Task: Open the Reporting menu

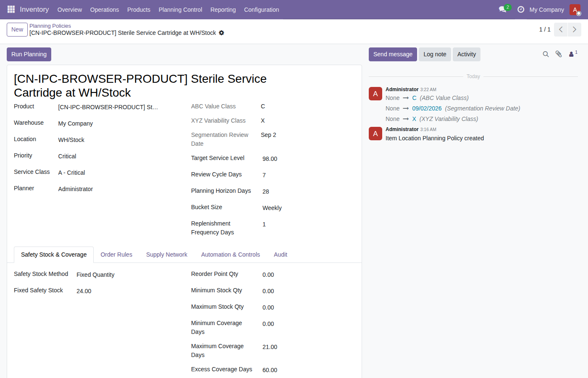Action: click(223, 10)
